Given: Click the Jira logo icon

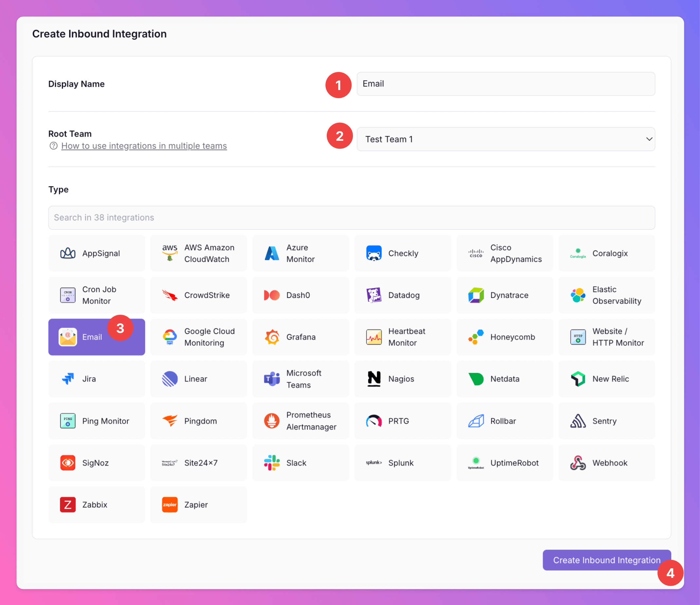Looking at the screenshot, I should click(67, 379).
